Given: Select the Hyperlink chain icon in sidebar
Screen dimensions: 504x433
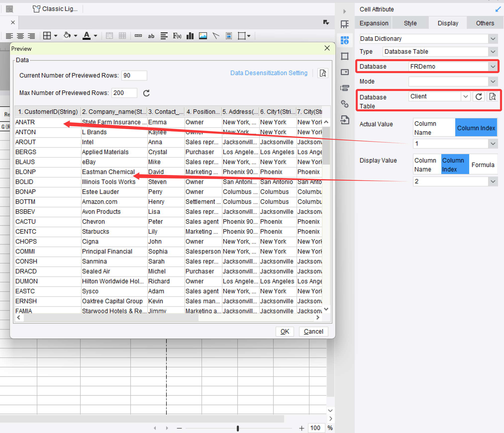Looking at the screenshot, I should click(345, 104).
